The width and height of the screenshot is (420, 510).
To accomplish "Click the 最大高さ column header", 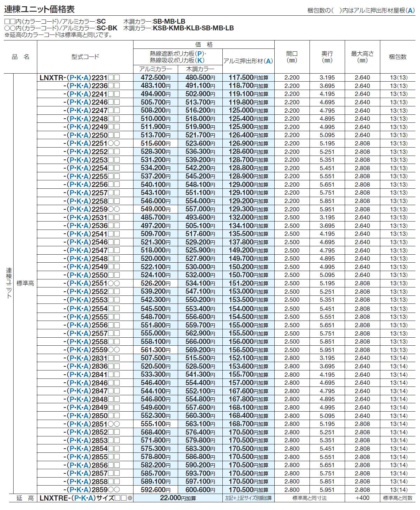I will click(362, 57).
